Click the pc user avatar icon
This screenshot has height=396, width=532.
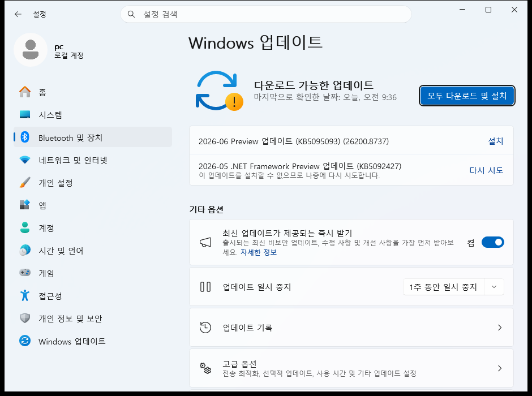tap(31, 50)
